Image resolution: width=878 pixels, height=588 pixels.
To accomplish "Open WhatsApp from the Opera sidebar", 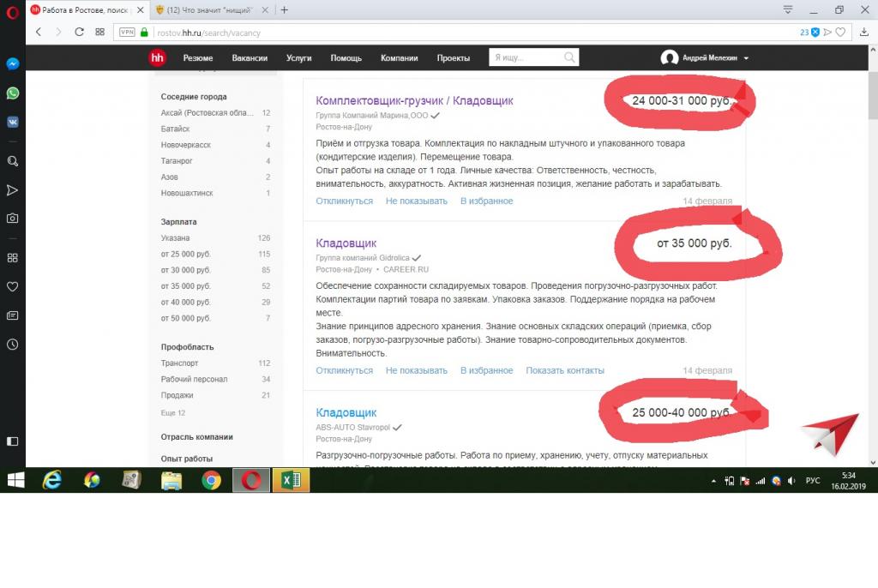I will [x=13, y=93].
